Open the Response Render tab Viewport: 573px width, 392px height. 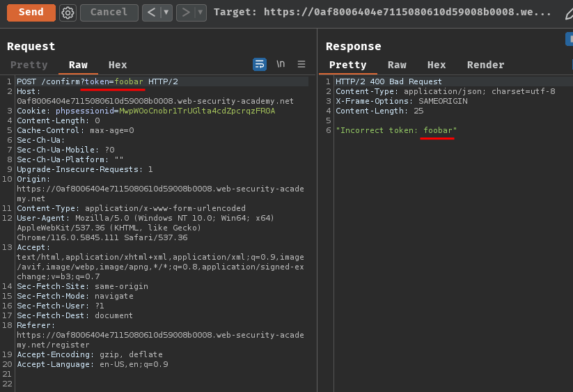point(485,65)
